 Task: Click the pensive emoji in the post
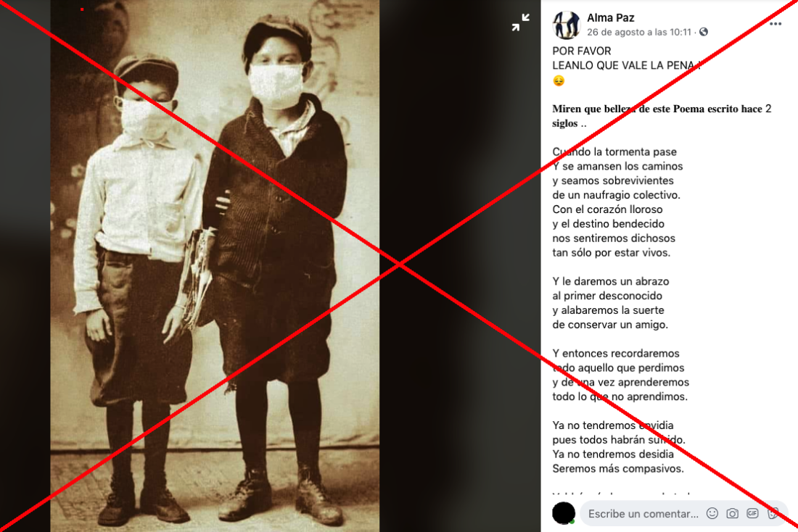tap(559, 80)
